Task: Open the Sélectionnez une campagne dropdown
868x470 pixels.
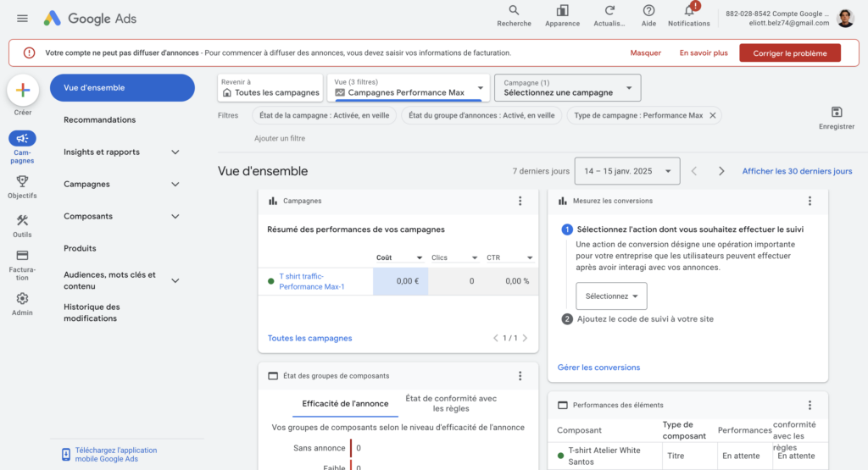Action: click(567, 88)
